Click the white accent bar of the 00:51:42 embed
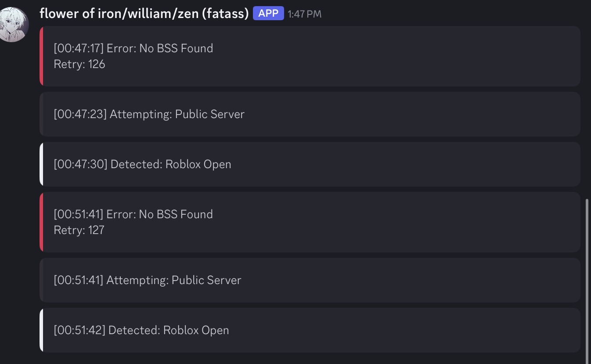 [x=41, y=330]
